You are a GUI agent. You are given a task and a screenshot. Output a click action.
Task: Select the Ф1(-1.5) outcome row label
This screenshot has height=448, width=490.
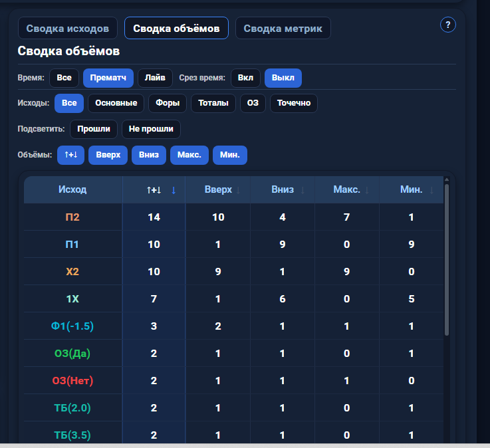pos(72,326)
